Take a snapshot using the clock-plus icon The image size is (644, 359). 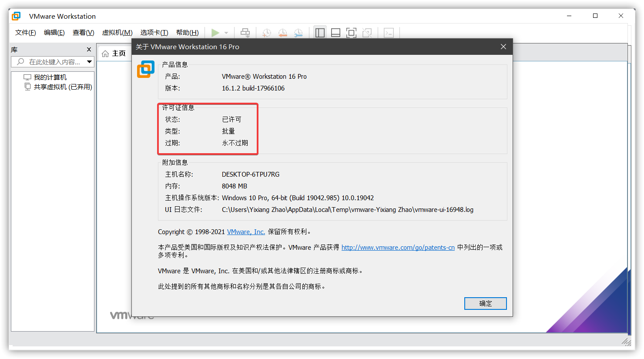(266, 32)
